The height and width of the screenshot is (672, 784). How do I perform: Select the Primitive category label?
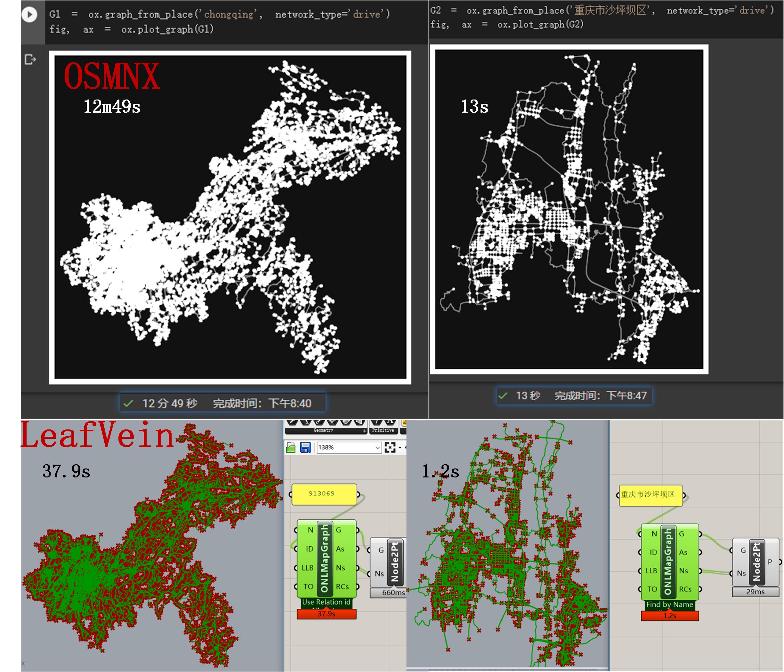coord(383,430)
